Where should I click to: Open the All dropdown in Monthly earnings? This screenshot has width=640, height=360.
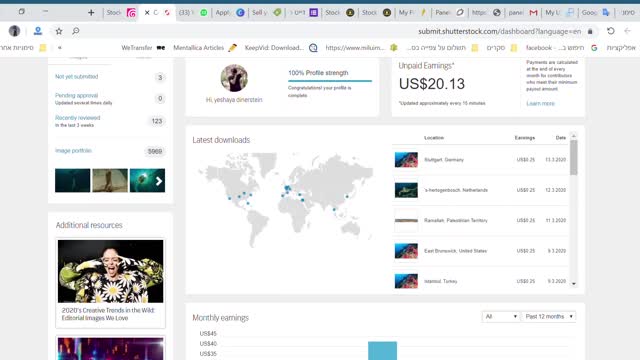(501, 316)
